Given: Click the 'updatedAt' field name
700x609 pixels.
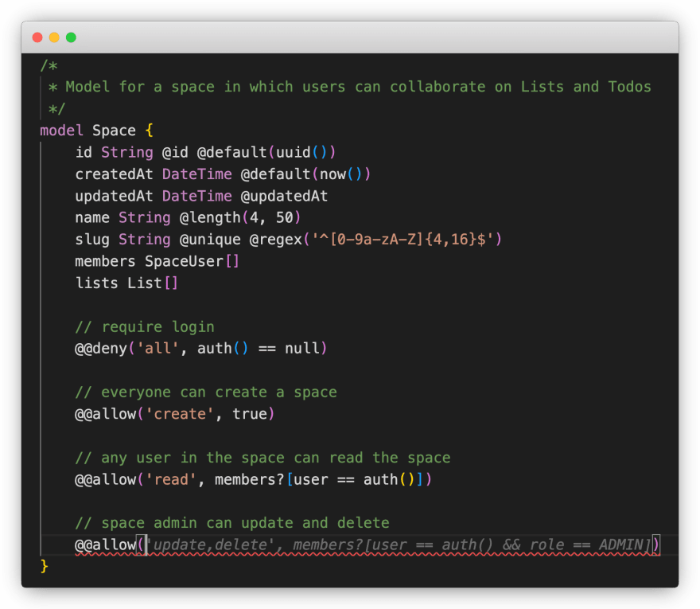Looking at the screenshot, I should [x=114, y=196].
